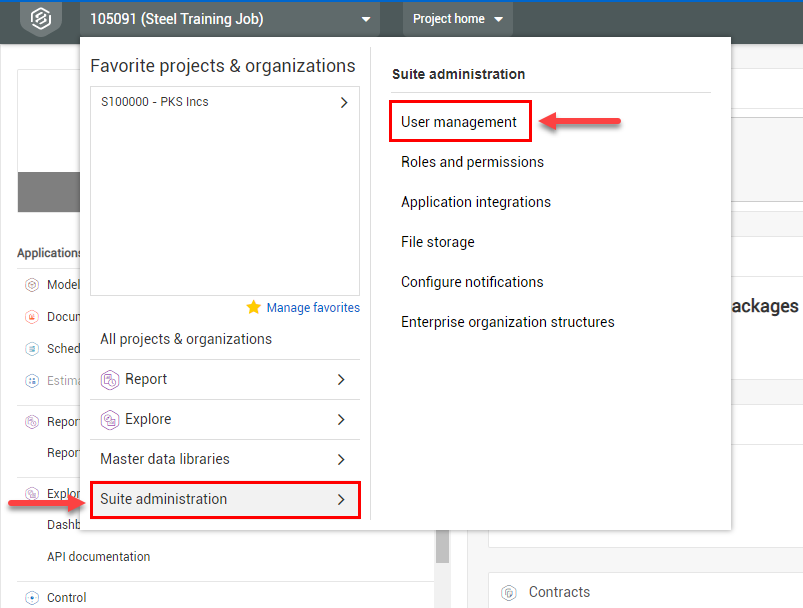Open the Project home dropdown
803x608 pixels.
pyautogui.click(x=457, y=19)
